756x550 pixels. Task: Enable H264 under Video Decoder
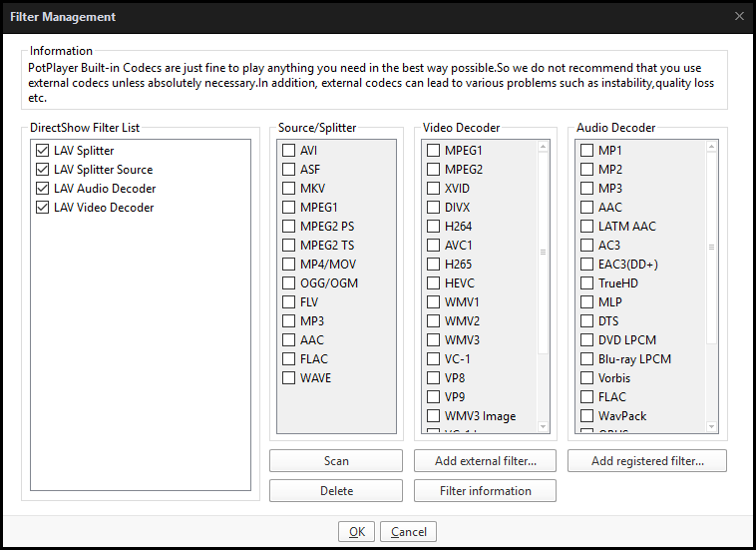(x=433, y=227)
